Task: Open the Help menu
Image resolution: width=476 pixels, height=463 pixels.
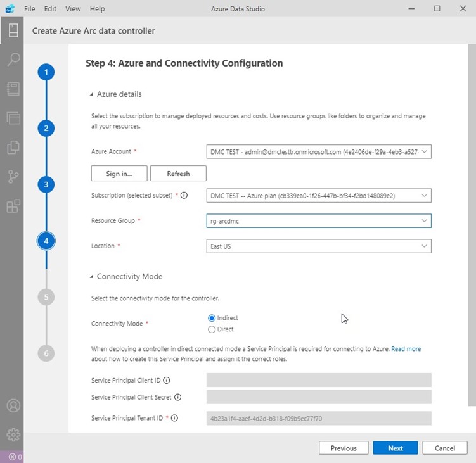Action: (97, 9)
